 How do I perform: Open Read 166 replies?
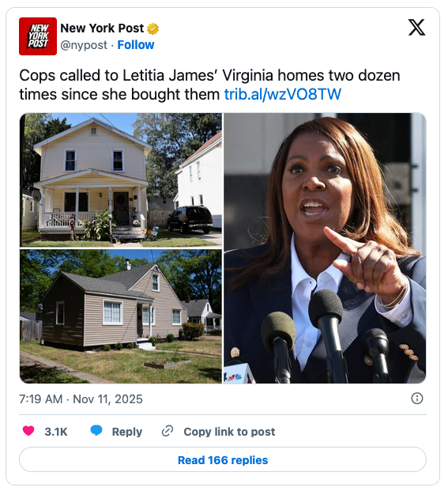tap(223, 460)
